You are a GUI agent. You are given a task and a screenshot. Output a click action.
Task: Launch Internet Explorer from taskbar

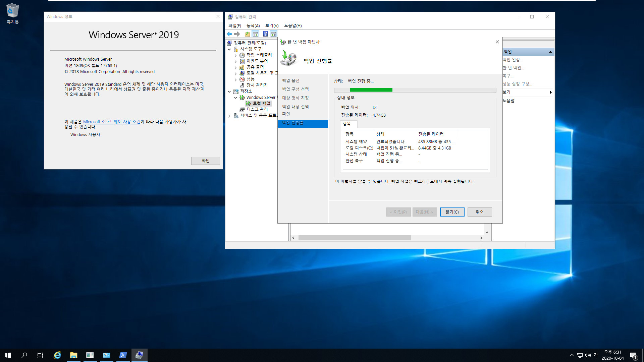(57, 355)
